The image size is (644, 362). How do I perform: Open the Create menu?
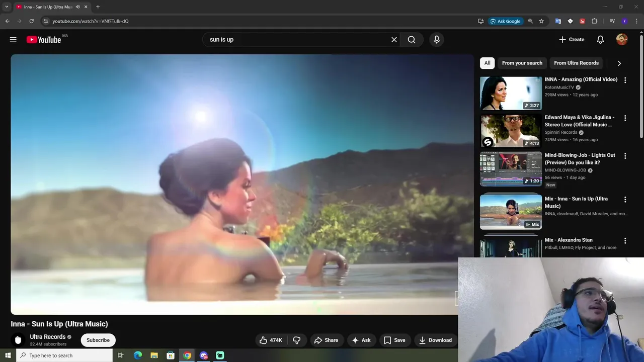coord(572,40)
